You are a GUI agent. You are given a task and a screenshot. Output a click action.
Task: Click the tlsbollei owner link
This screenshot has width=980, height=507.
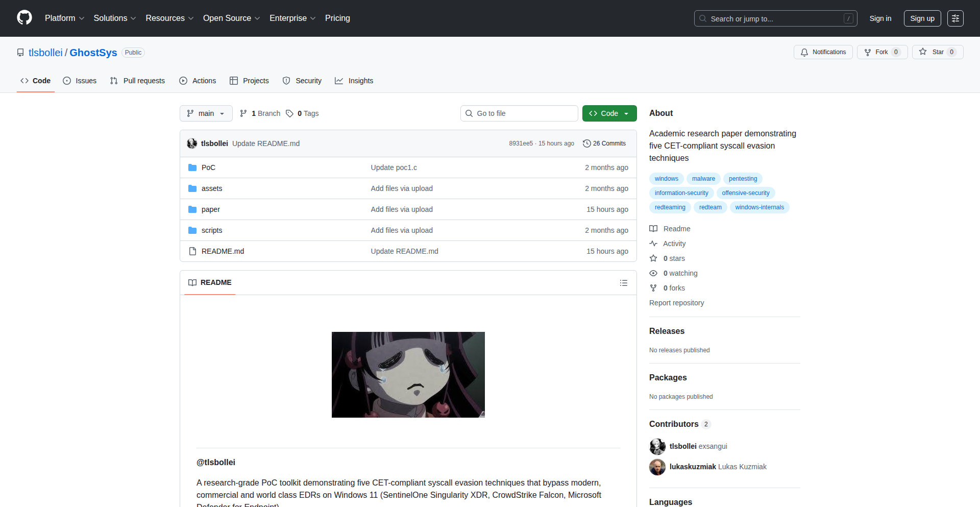[45, 53]
